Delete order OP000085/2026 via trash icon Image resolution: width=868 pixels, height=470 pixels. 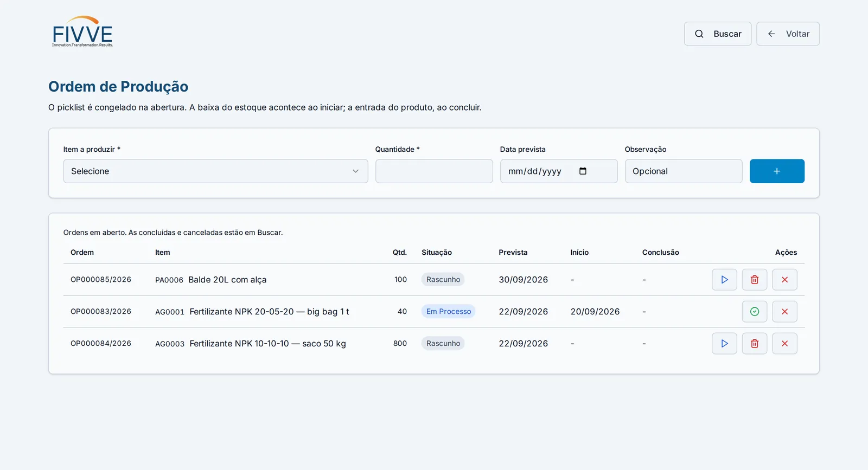pos(755,280)
